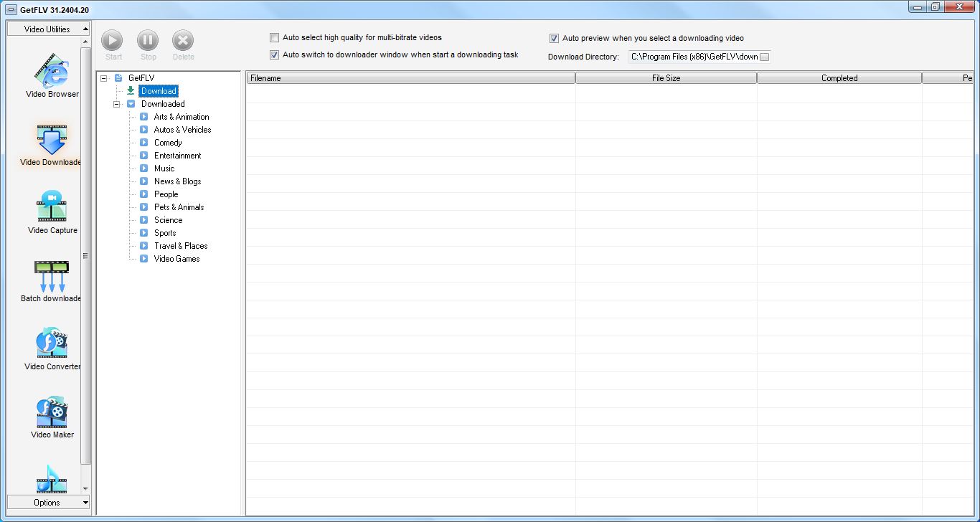Click the sidebar vertical scrollbar thumb

[86, 255]
